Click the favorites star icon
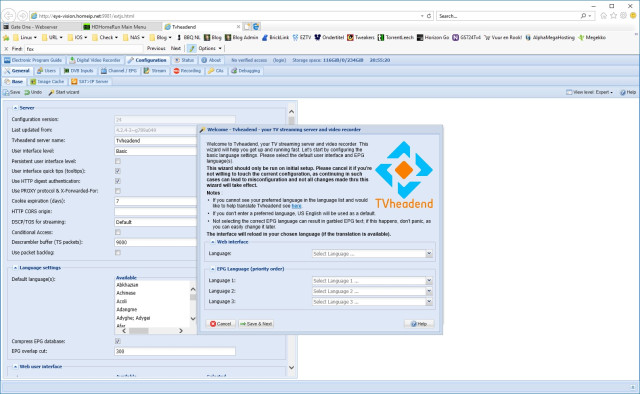Viewport: 640px width, 394px height. 613,16
